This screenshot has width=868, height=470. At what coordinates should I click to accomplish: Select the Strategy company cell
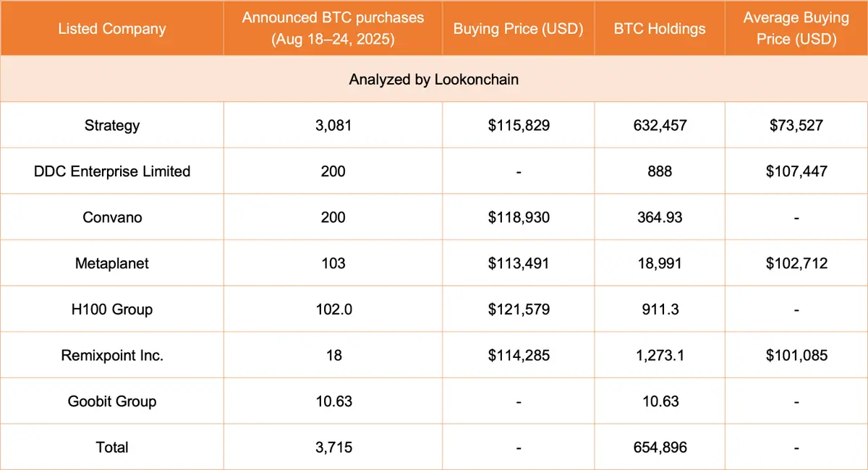coord(112,125)
